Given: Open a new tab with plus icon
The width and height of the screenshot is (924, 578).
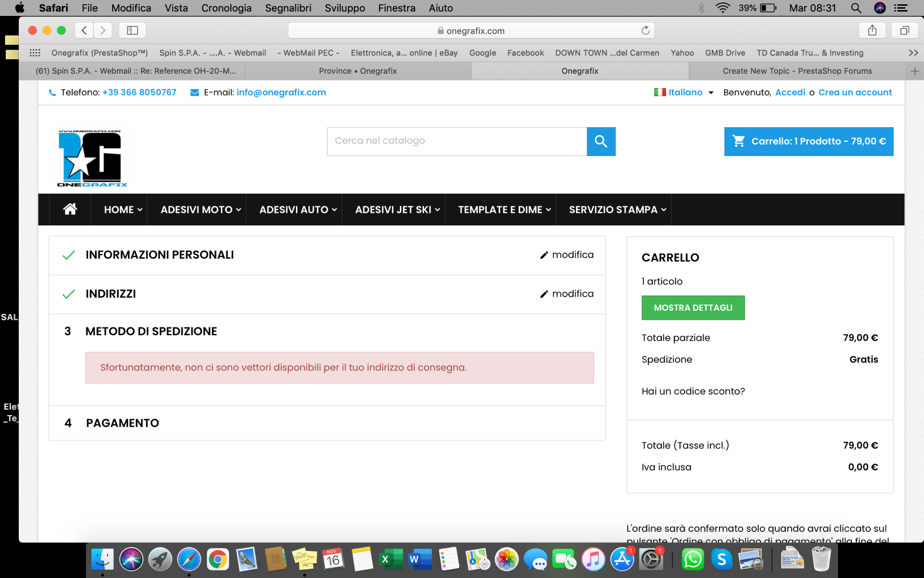Looking at the screenshot, I should point(914,71).
